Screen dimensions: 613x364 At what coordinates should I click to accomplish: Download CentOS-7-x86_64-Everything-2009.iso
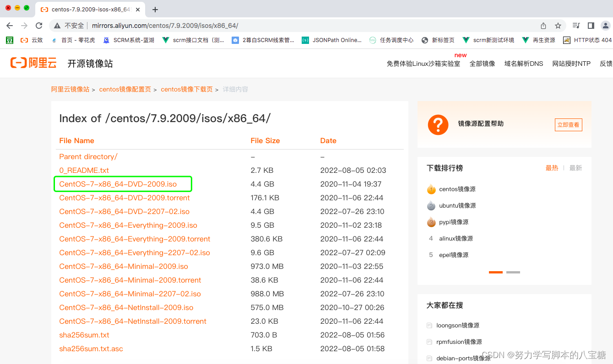click(x=128, y=225)
